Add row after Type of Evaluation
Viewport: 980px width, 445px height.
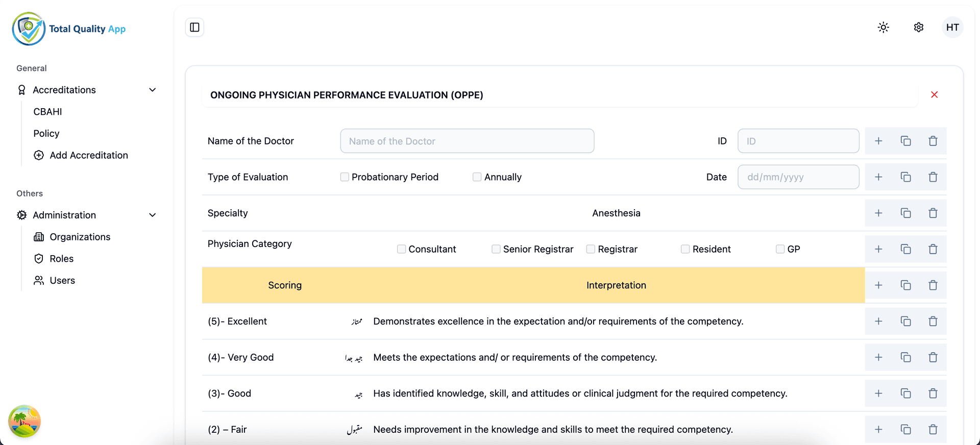(x=878, y=177)
